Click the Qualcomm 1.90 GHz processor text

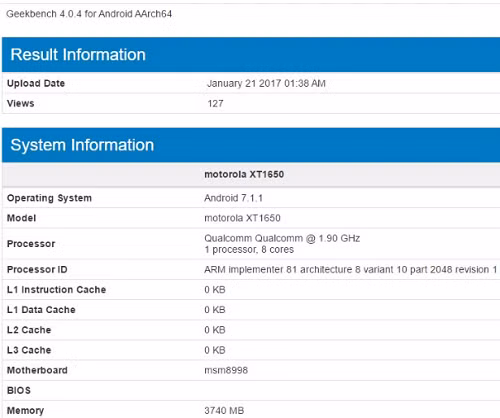[x=282, y=238]
